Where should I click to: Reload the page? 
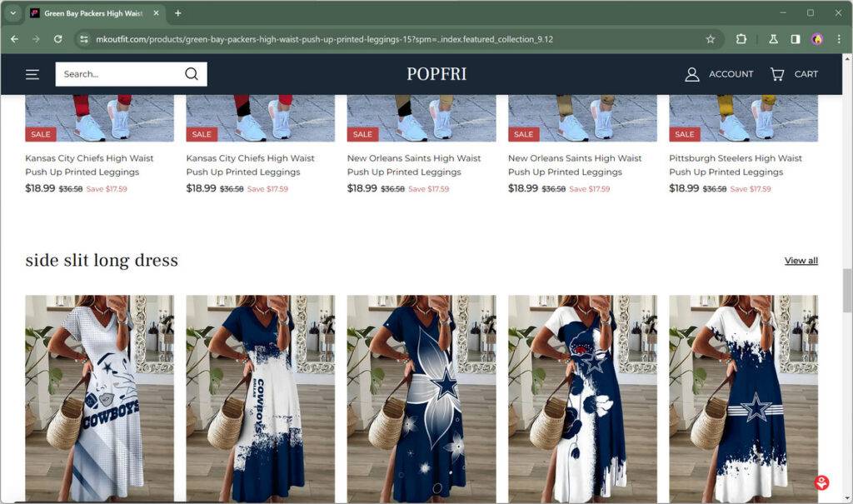57,39
